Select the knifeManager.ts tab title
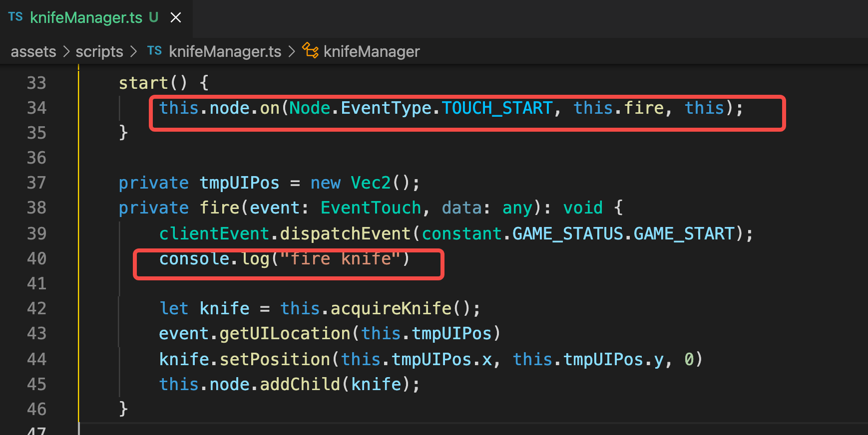The image size is (868, 435). tap(86, 17)
